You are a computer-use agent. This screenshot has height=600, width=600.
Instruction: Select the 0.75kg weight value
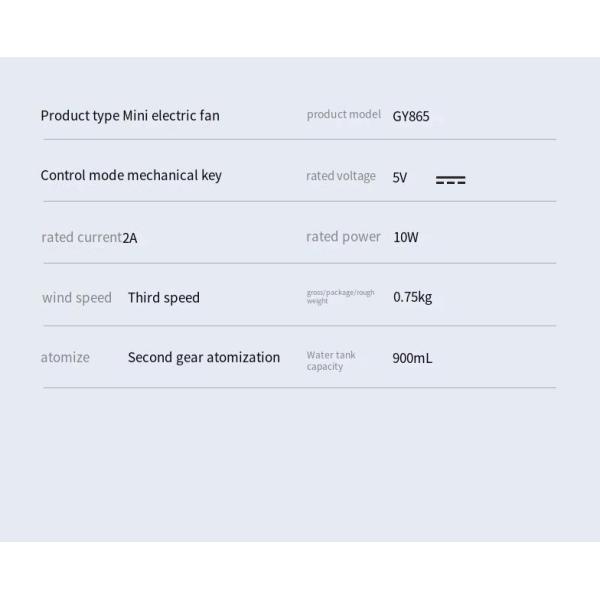pos(412,297)
